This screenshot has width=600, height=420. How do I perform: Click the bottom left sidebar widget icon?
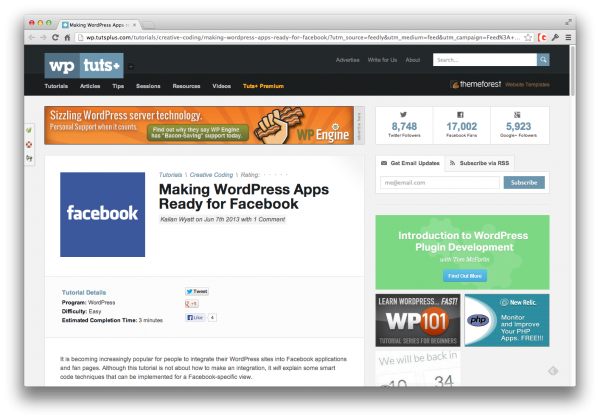click(x=29, y=158)
